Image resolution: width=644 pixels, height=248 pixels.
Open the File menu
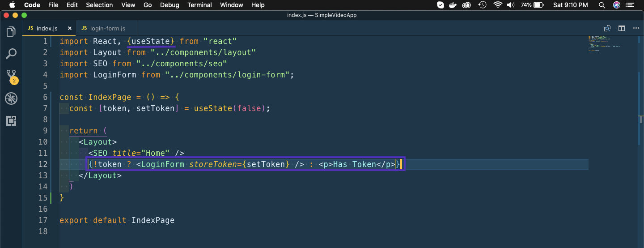(x=53, y=5)
